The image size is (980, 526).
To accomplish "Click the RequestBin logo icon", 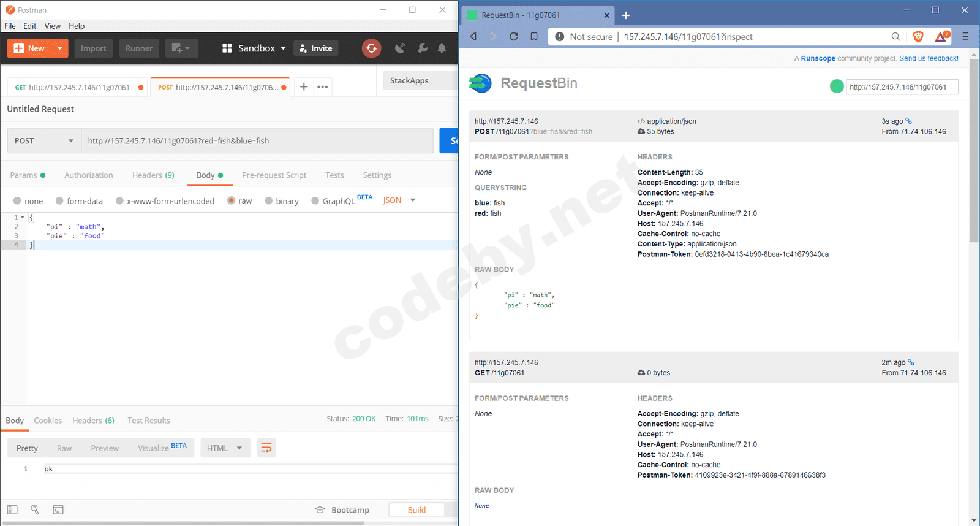I will coord(480,83).
